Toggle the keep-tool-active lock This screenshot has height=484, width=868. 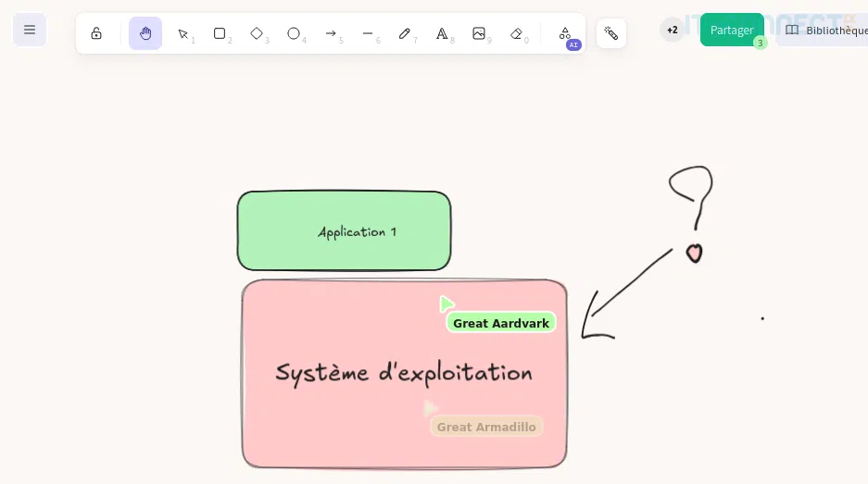[96, 33]
